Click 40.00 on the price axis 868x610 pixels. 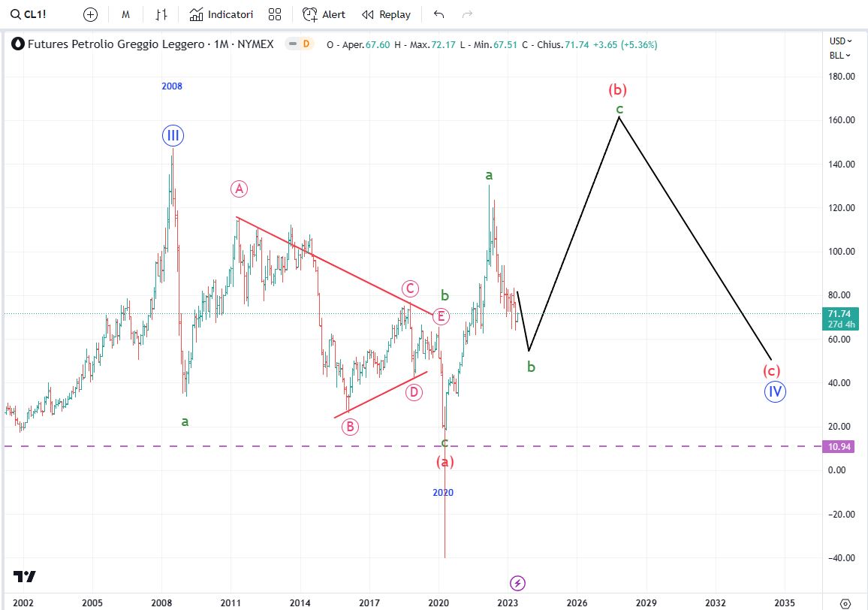pyautogui.click(x=839, y=383)
